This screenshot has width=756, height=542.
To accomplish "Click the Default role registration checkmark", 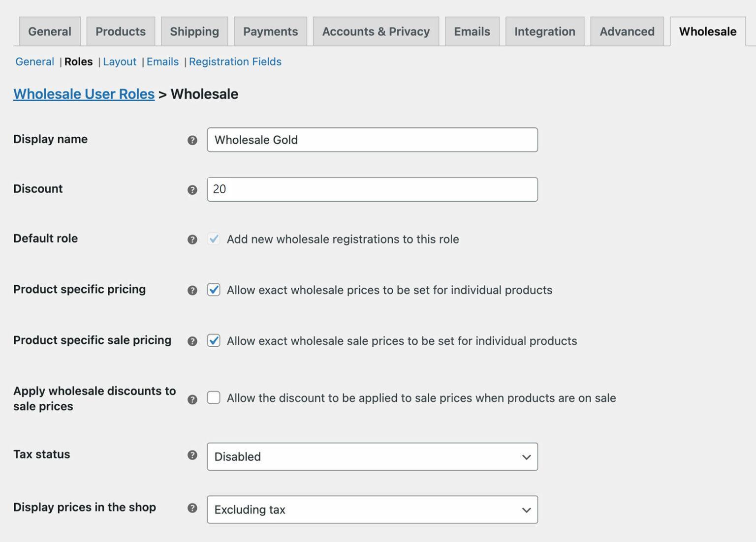I will tap(214, 239).
